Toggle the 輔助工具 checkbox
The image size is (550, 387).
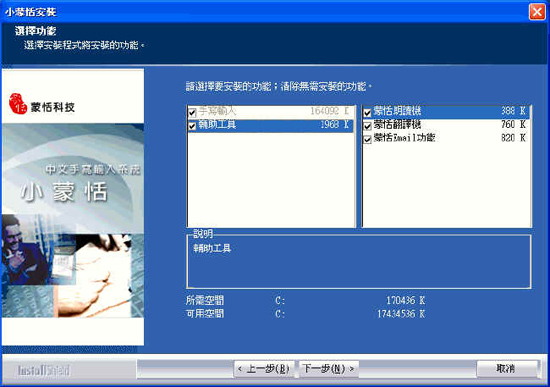pos(192,126)
